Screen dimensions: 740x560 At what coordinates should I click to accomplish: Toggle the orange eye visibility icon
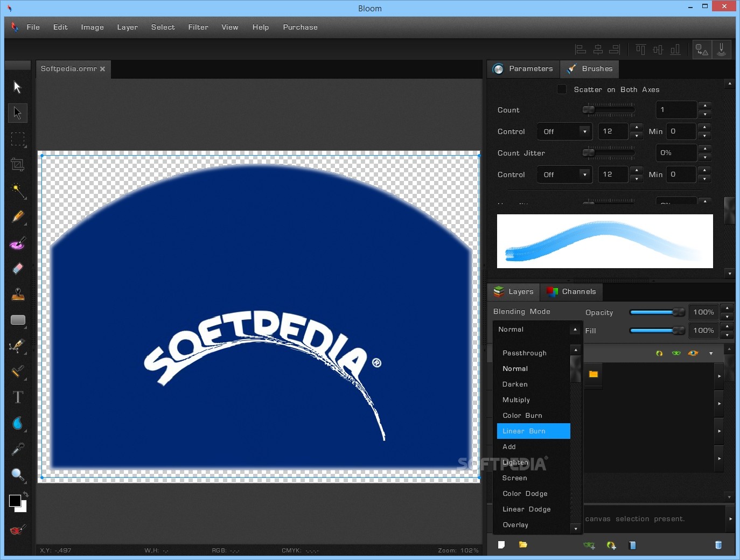[x=693, y=353]
